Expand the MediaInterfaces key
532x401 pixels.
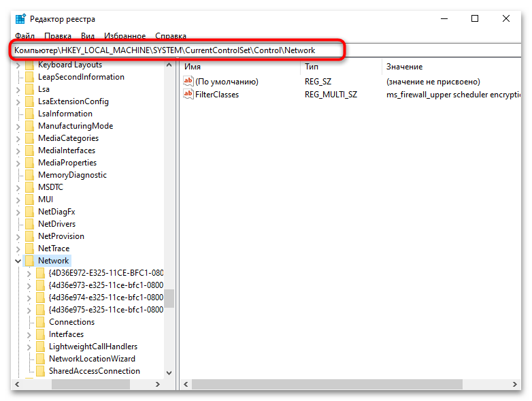click(x=18, y=151)
